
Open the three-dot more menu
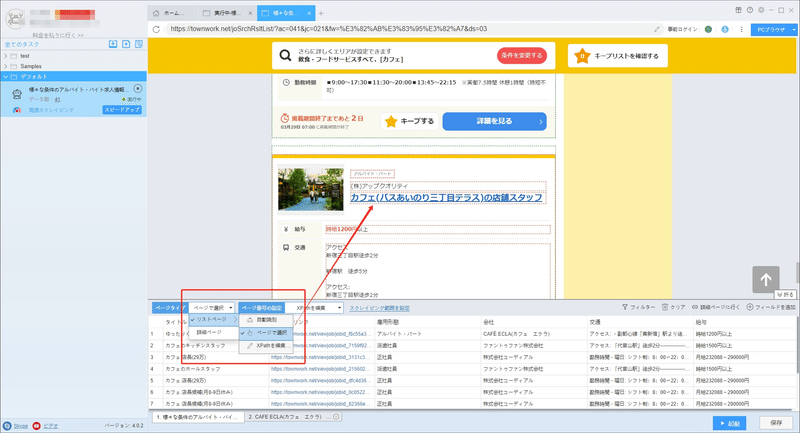[x=741, y=29]
